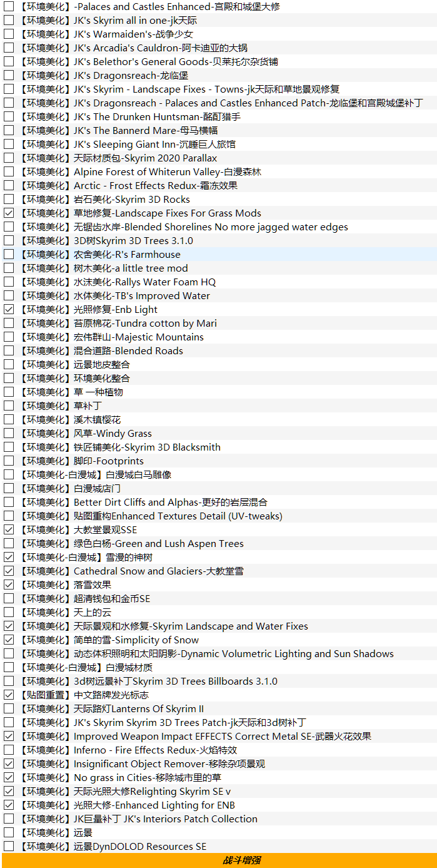Select the 远景地皮整合 mod entry
Screen dimensions: 437x868
(x=75, y=364)
